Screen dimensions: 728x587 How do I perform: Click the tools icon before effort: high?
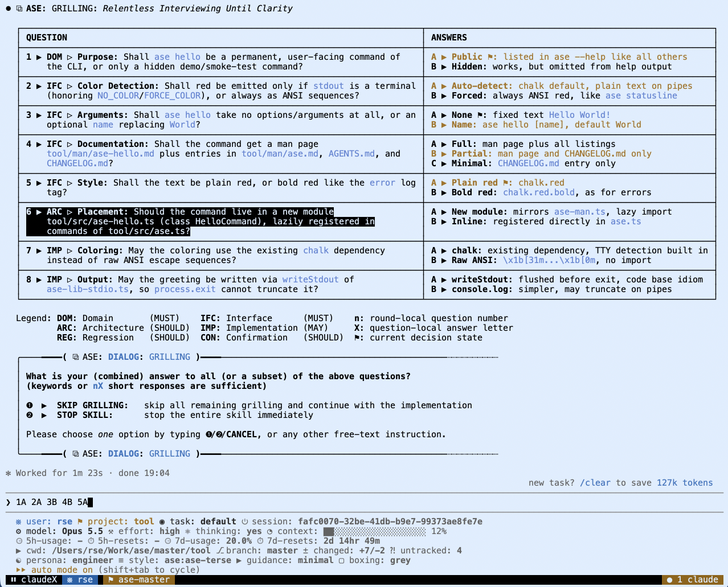(111, 531)
